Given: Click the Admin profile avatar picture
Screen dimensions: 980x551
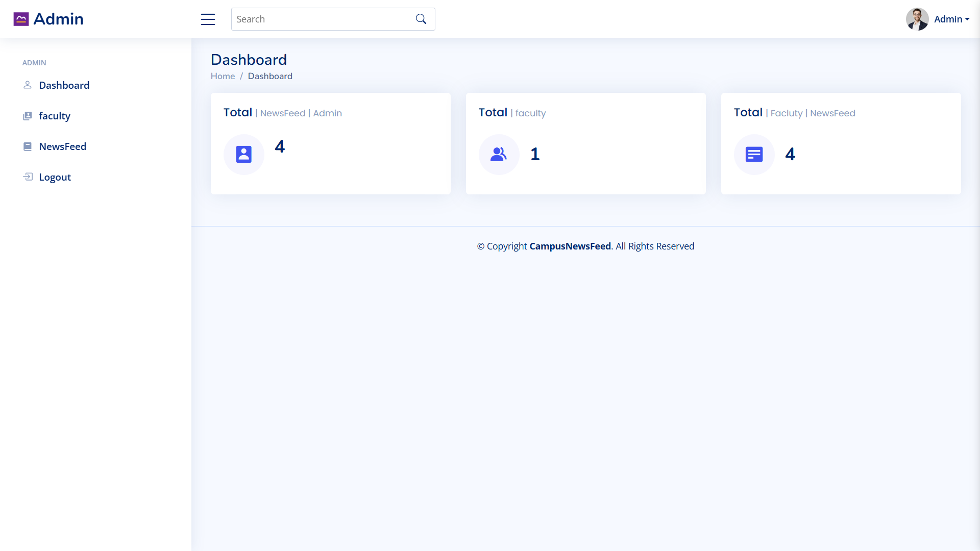Looking at the screenshot, I should click(917, 19).
